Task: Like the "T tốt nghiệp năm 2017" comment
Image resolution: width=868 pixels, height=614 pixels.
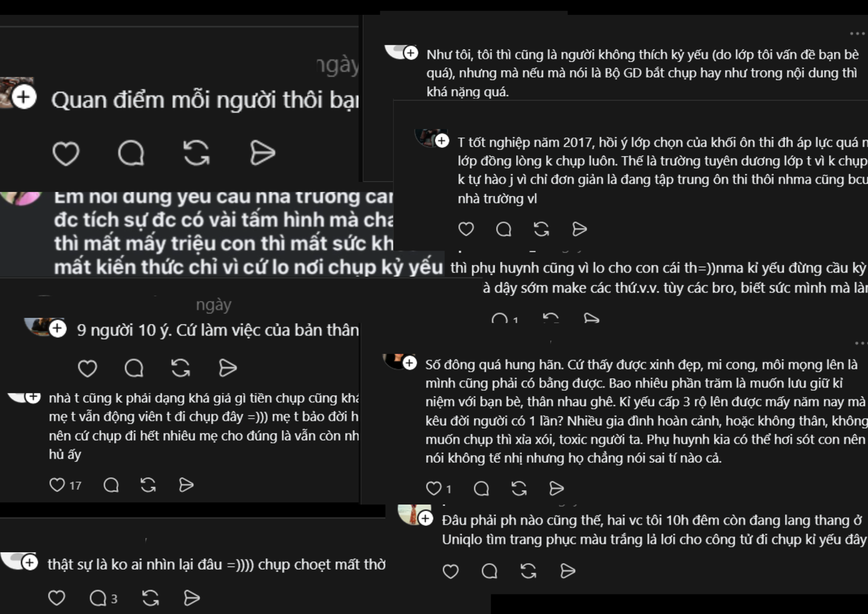Action: (466, 229)
